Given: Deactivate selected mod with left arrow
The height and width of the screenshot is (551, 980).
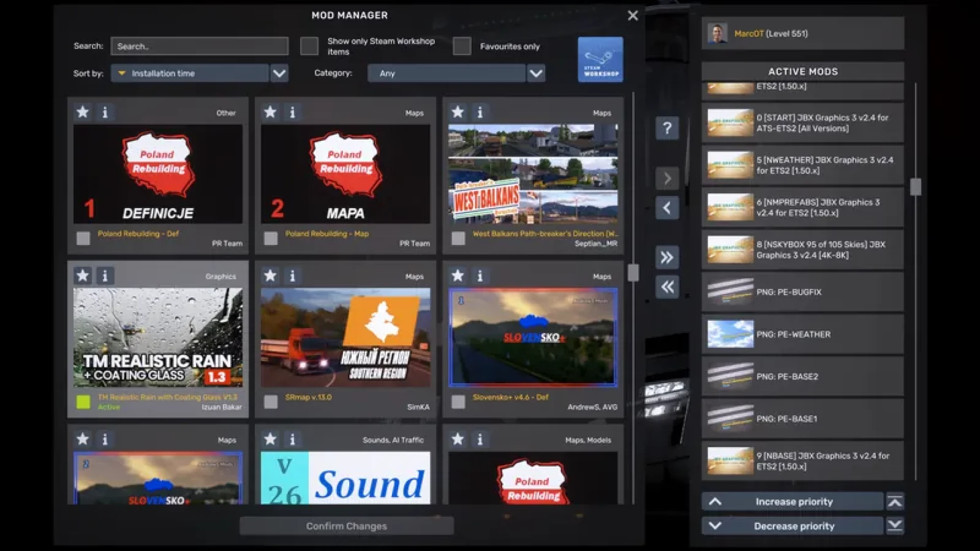Looking at the screenshot, I should click(x=667, y=208).
